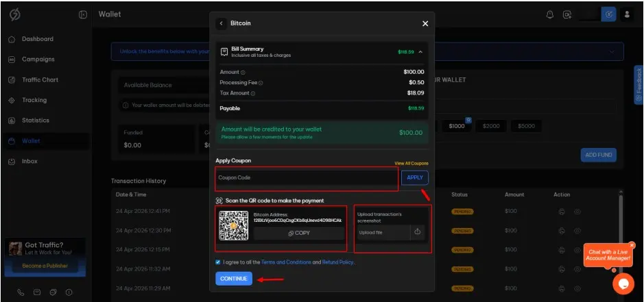Click the upload icon for the transaction screenshot

coord(417,232)
